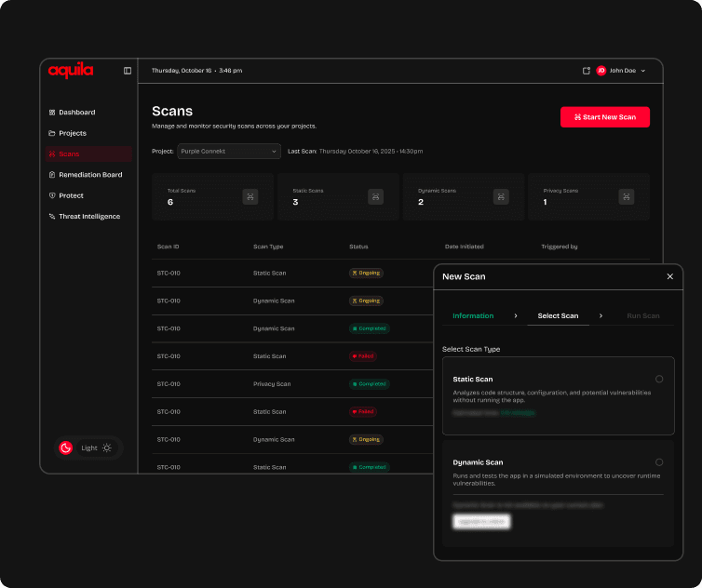Click the Scans page heading

click(x=172, y=111)
